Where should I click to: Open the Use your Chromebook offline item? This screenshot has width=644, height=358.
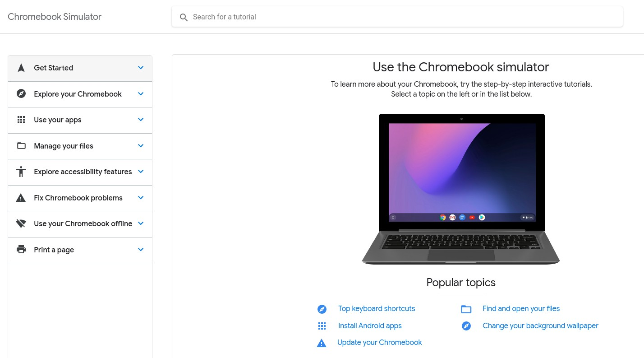point(80,224)
